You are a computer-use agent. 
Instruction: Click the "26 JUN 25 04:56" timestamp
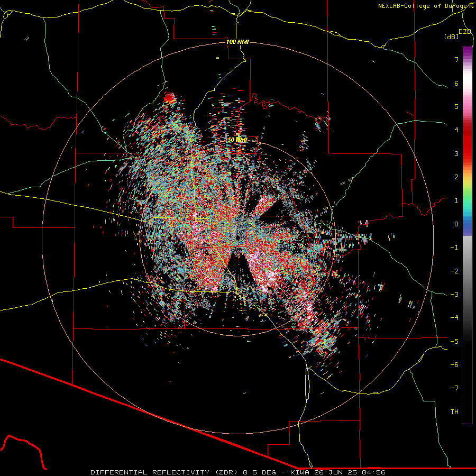point(350,472)
